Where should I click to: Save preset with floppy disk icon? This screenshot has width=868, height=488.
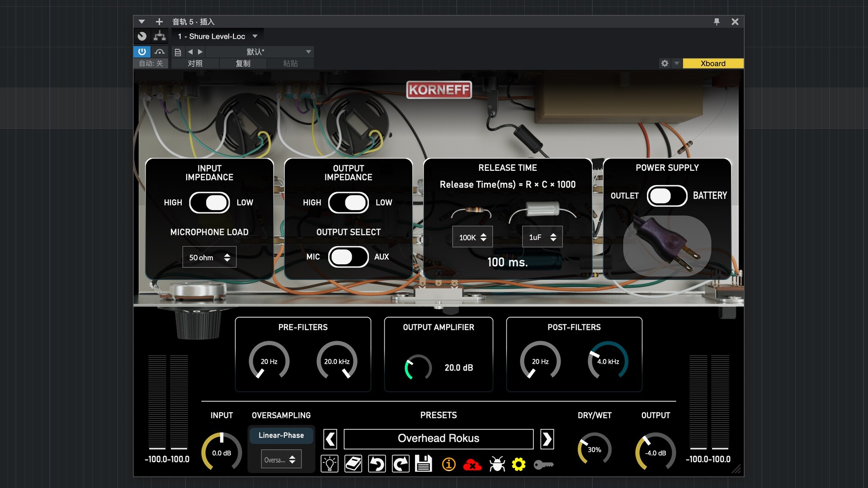coord(424,464)
